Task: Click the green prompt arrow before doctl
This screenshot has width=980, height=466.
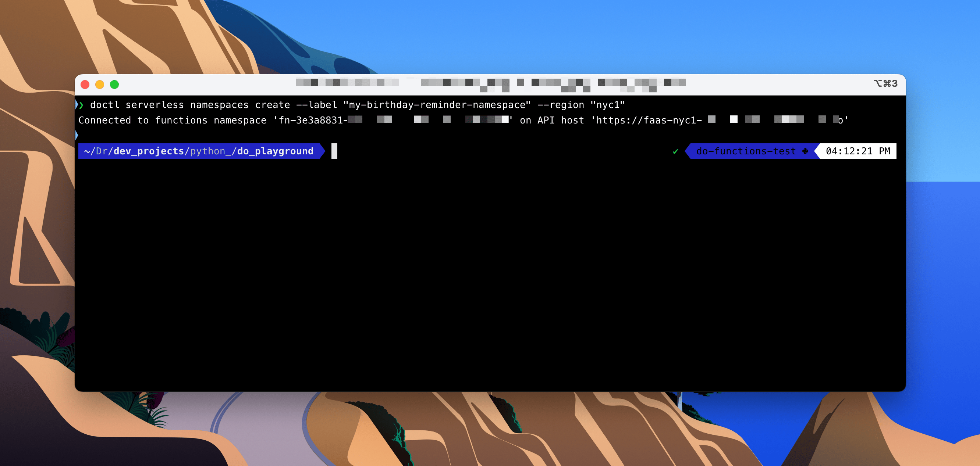Action: pyautogui.click(x=81, y=105)
